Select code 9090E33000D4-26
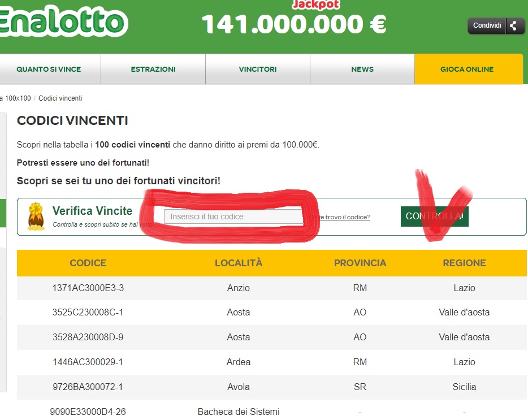The height and width of the screenshot is (420, 528). 88,412
